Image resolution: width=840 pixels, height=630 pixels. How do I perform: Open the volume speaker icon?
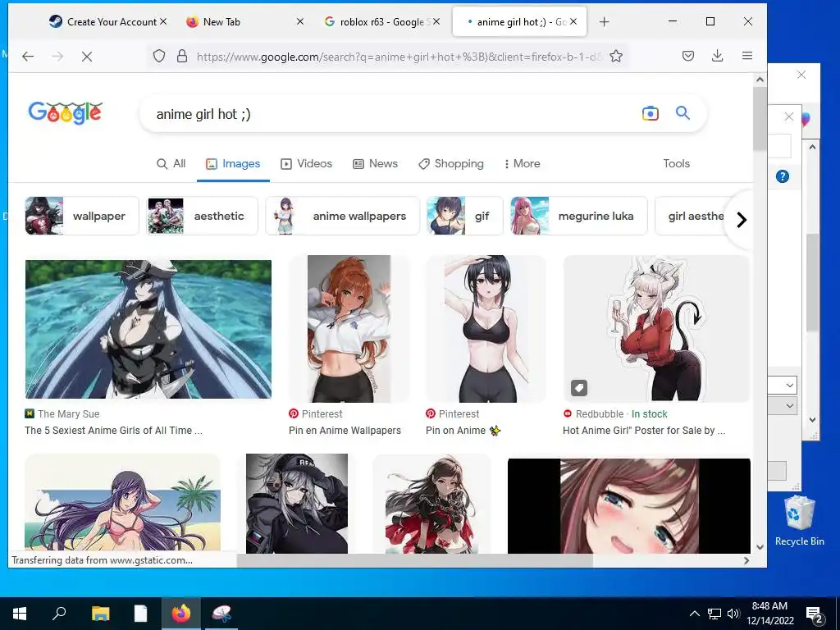coord(733,614)
